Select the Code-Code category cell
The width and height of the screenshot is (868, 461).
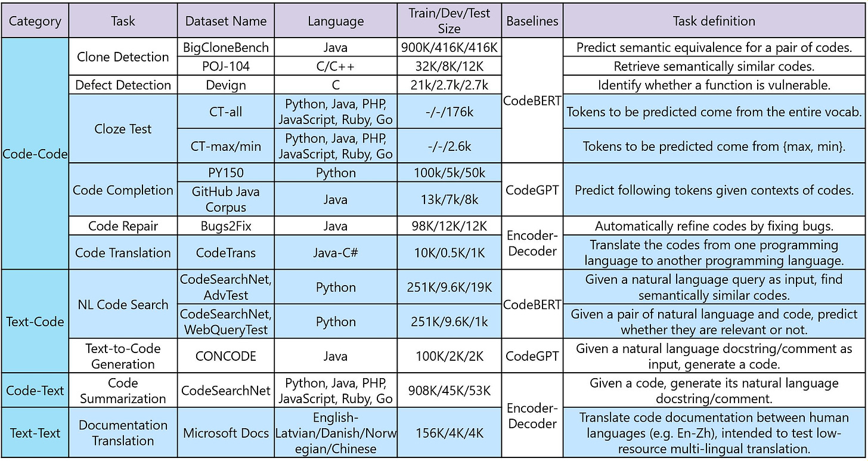(35, 154)
